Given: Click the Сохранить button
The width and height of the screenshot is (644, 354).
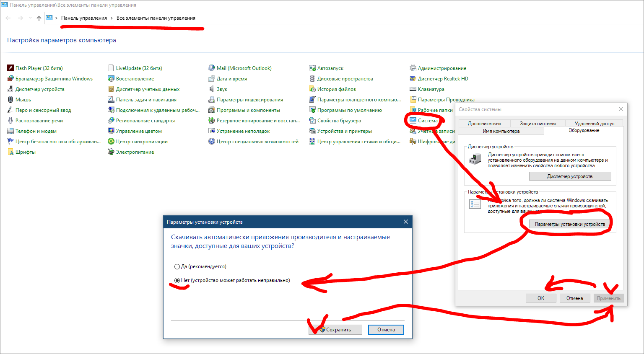Looking at the screenshot, I should pos(335,330).
